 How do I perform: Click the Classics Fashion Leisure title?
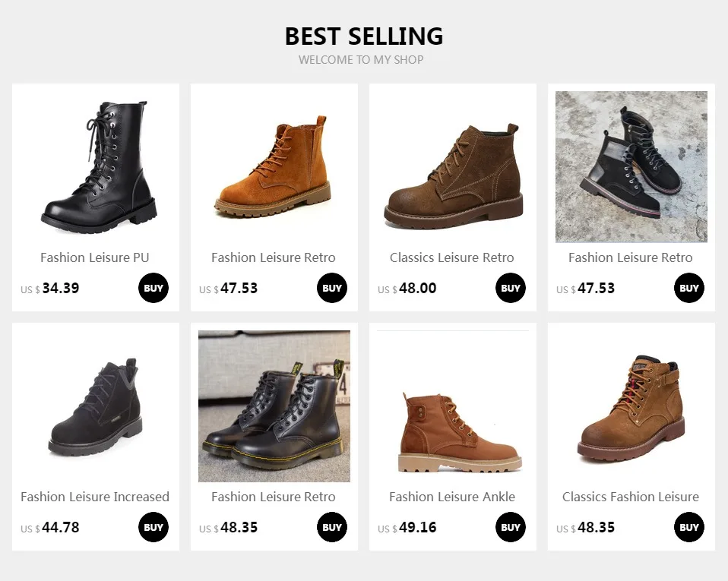pos(631,497)
